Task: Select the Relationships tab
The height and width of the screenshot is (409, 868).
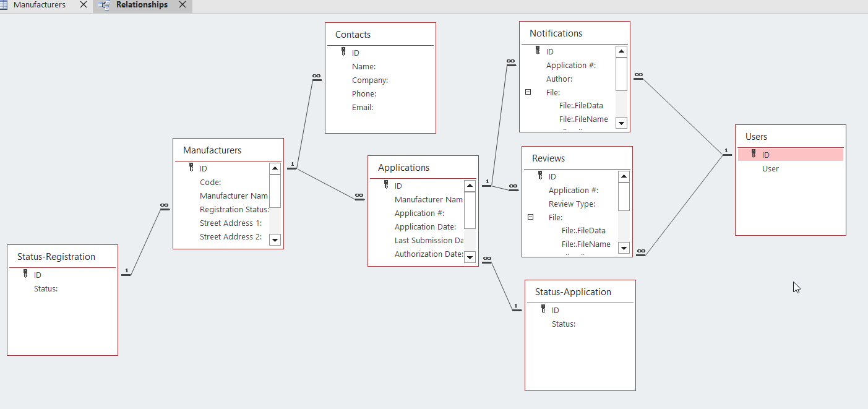Action: (142, 5)
